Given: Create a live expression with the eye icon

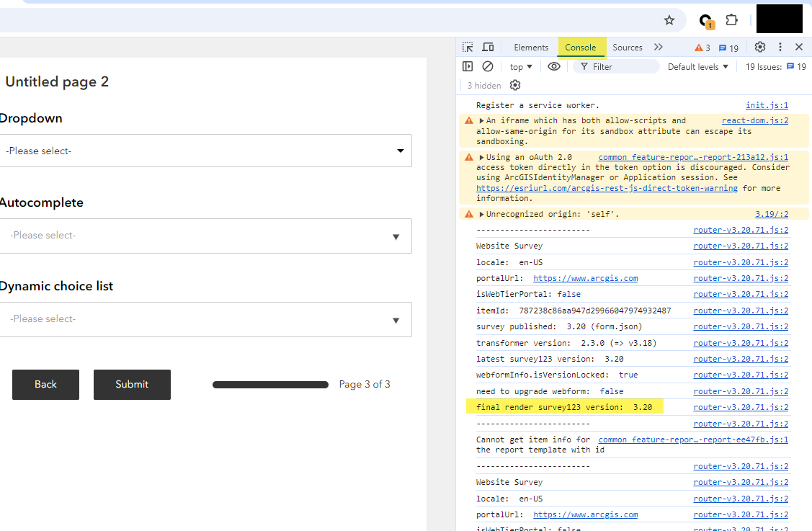Looking at the screenshot, I should pos(554,66).
